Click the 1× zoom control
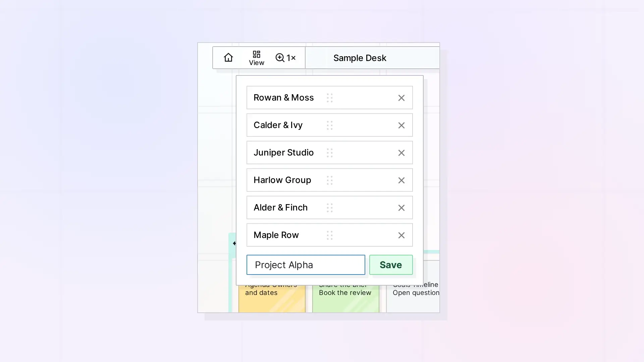This screenshot has height=362, width=644. pos(285,58)
